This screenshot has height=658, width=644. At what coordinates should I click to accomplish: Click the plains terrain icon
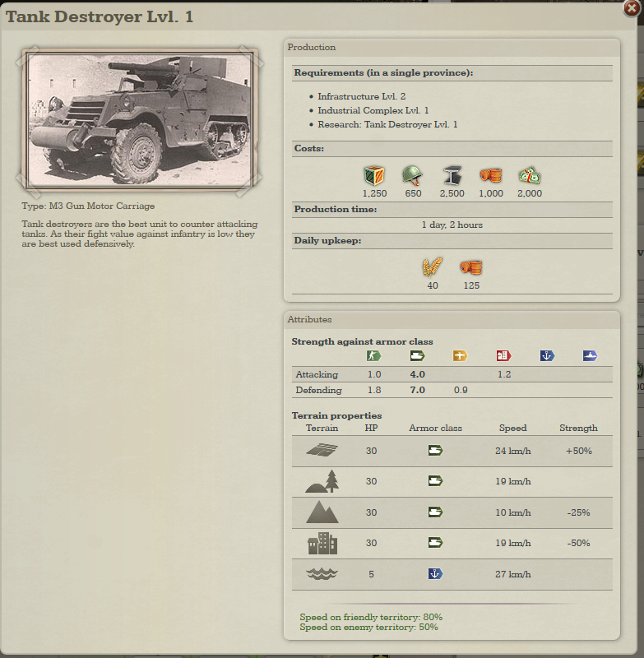(322, 450)
